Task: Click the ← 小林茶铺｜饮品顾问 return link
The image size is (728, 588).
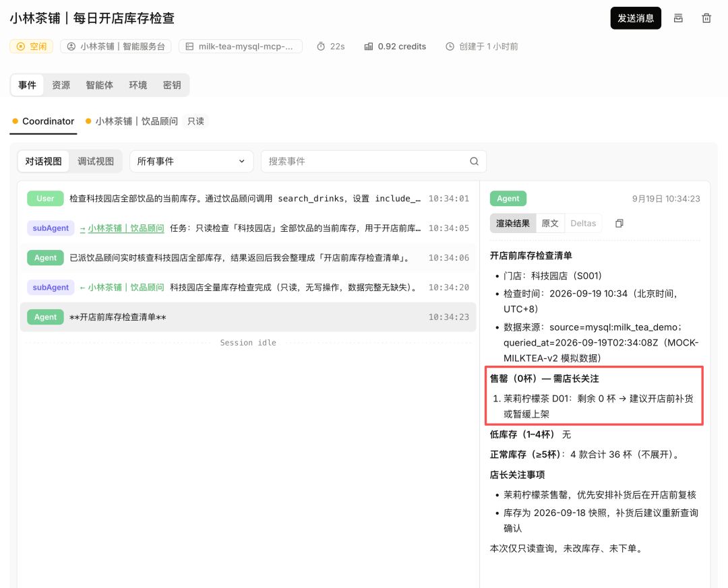Action: pos(121,288)
